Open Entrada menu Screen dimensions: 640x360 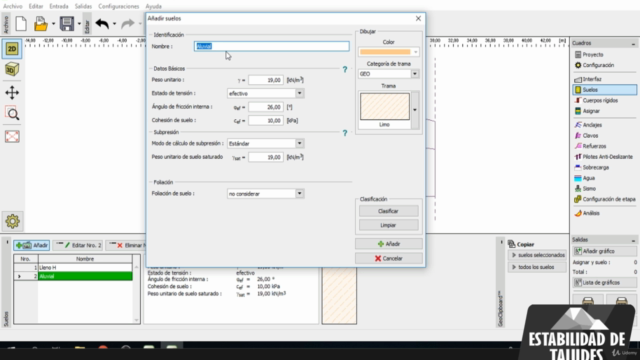[x=59, y=6]
